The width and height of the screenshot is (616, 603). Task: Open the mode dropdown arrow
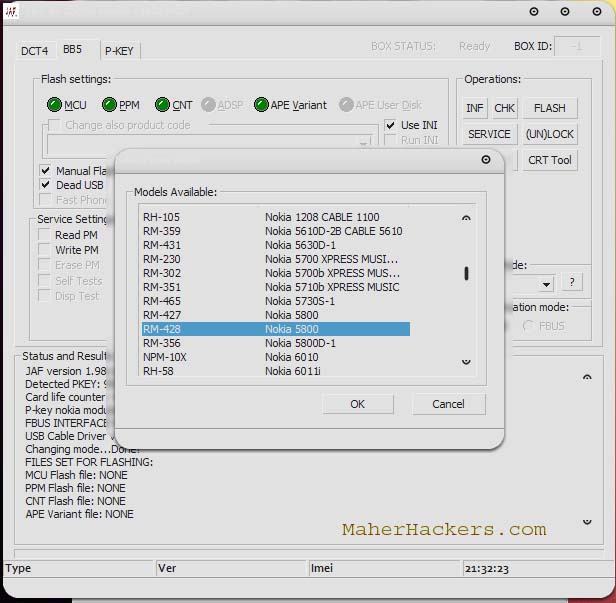(x=546, y=284)
